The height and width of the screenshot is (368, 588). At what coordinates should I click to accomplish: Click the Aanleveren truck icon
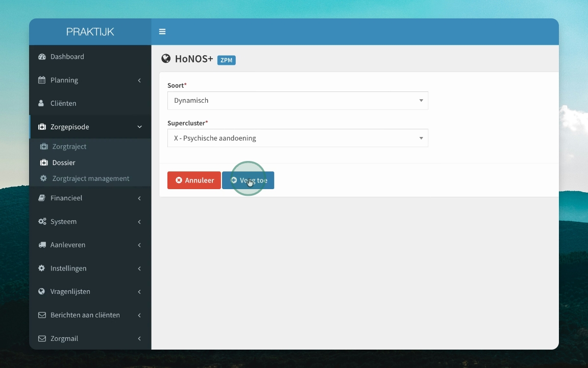tap(42, 245)
